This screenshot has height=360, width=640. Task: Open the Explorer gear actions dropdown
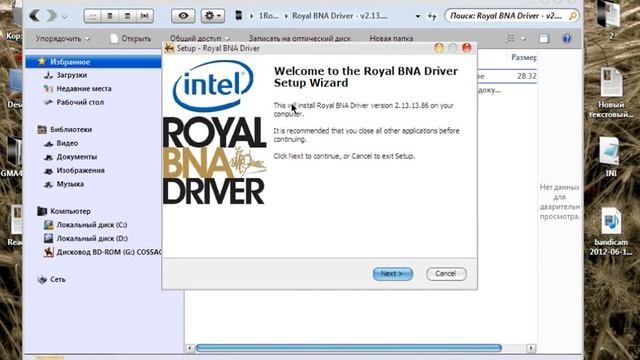point(213,16)
